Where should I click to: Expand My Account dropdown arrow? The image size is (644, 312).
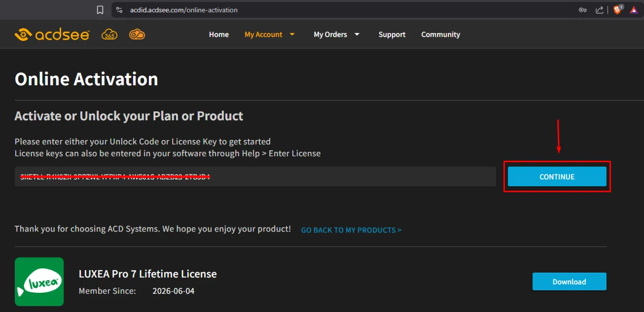pos(292,35)
